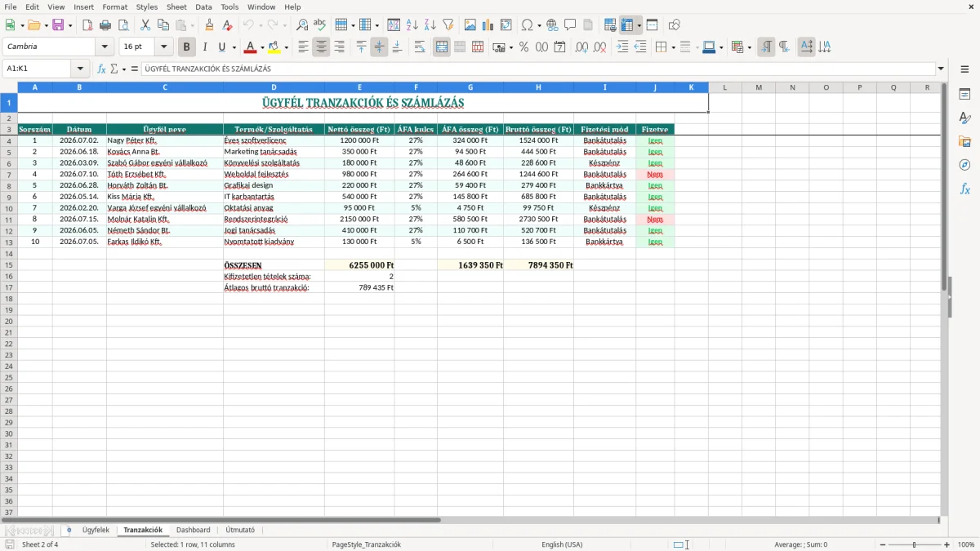This screenshot has height=551, width=980.
Task: Select column E header
Action: [359, 87]
